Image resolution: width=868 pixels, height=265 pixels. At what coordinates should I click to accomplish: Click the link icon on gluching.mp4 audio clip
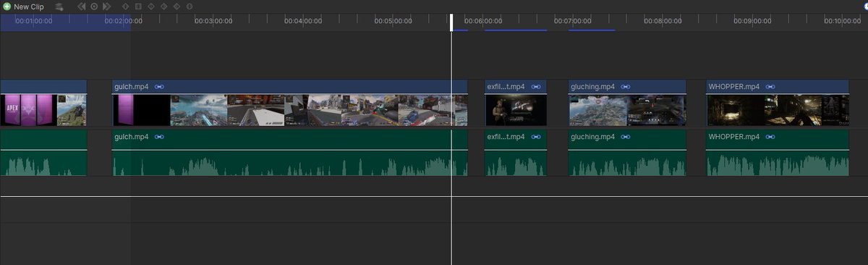(x=625, y=137)
